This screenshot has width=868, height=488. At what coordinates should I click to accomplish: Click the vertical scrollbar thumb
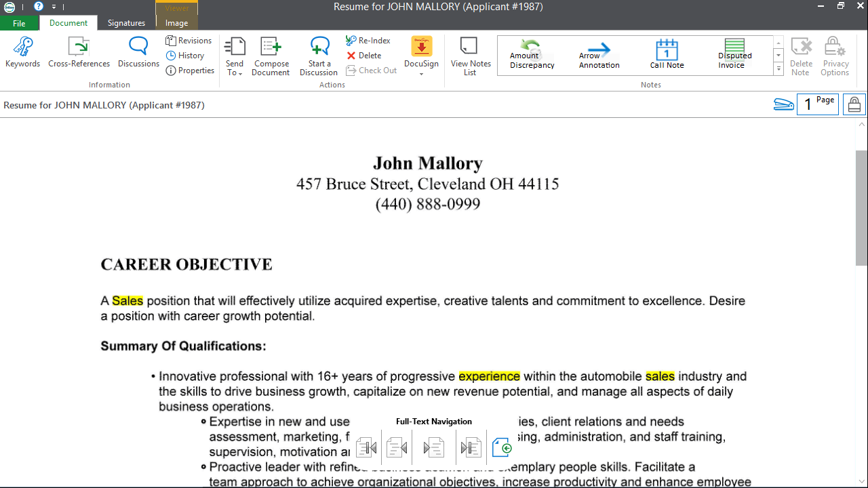861,207
